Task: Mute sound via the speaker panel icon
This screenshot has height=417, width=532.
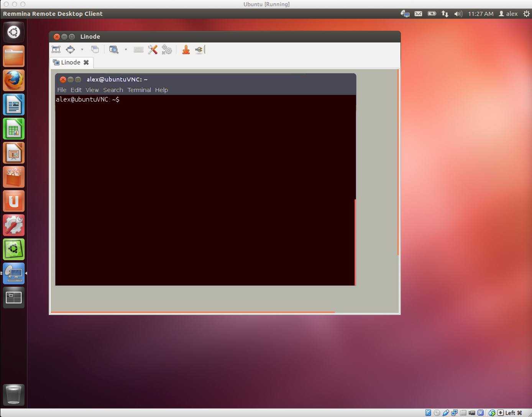Action: 458,13
